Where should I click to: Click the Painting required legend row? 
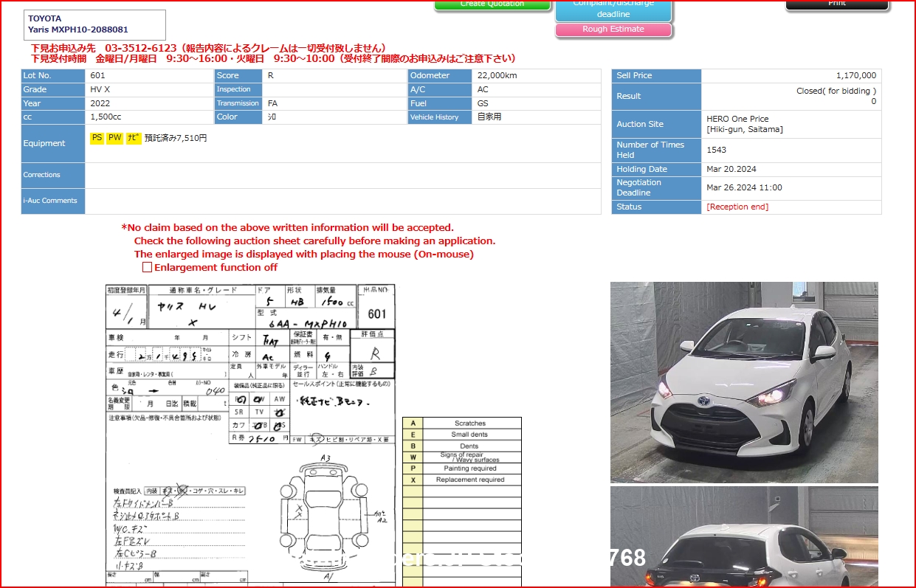point(462,468)
